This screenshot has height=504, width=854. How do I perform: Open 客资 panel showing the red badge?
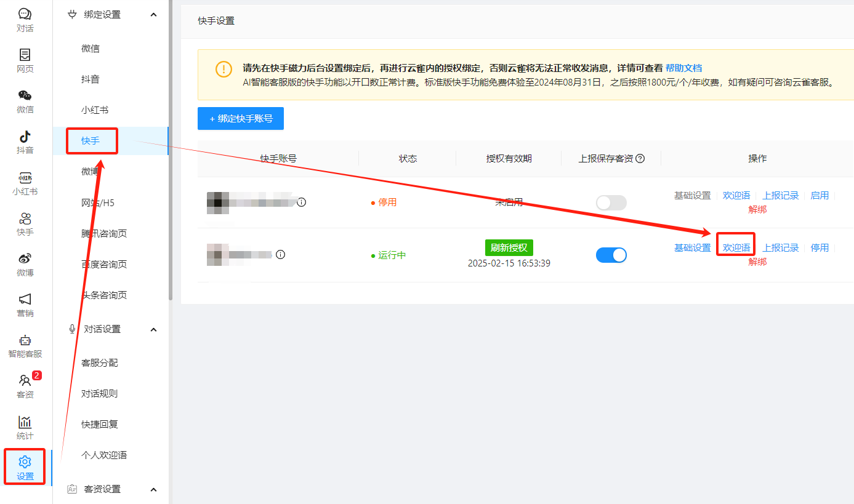(x=25, y=385)
